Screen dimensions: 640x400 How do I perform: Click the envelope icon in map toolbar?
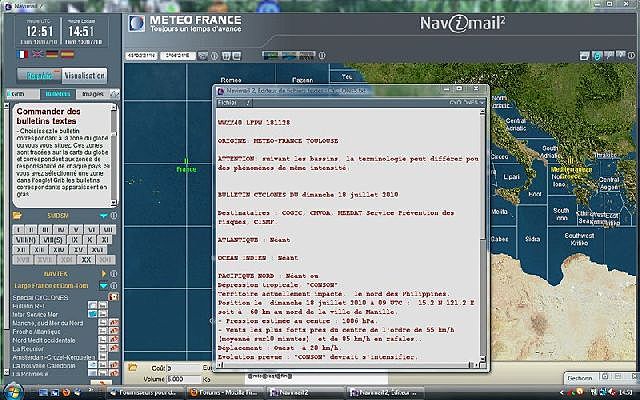point(203,56)
